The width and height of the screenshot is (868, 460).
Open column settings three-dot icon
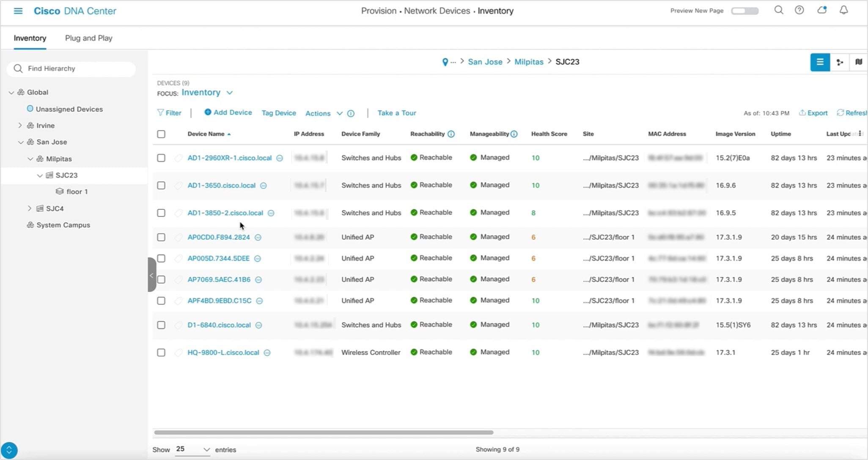point(860,134)
